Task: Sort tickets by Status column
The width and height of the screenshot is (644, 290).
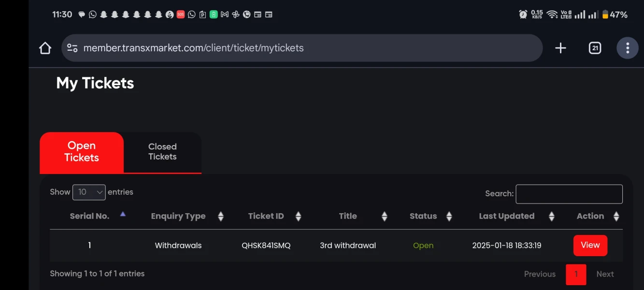Action: (x=449, y=217)
